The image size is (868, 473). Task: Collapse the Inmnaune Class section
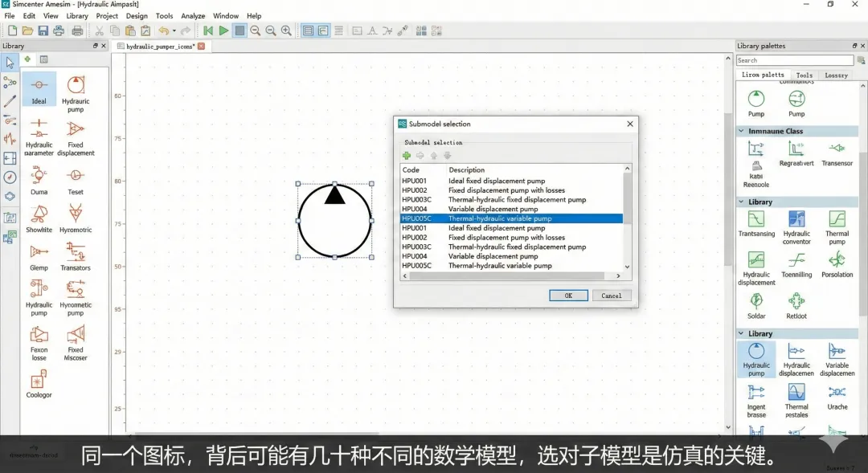(x=741, y=131)
